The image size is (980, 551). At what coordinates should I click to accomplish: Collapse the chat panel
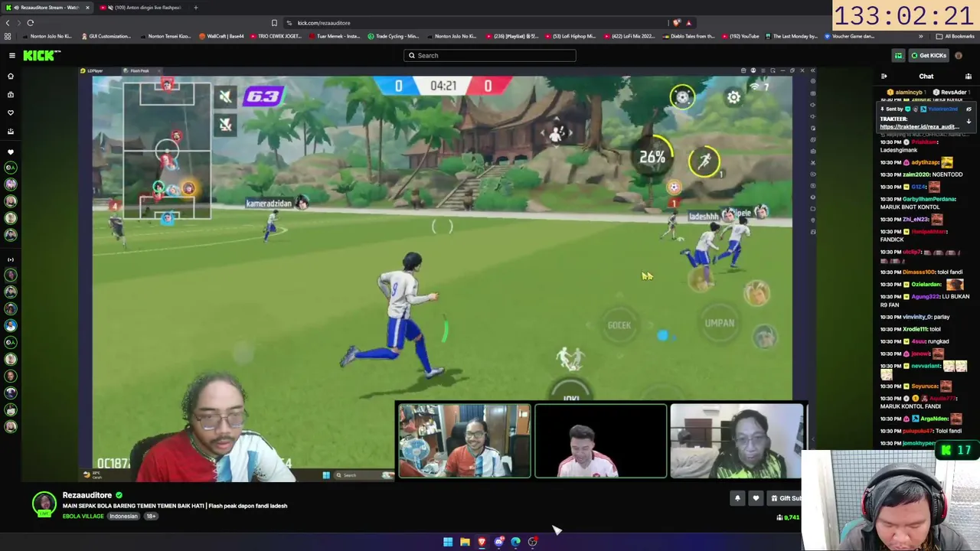[x=884, y=77]
